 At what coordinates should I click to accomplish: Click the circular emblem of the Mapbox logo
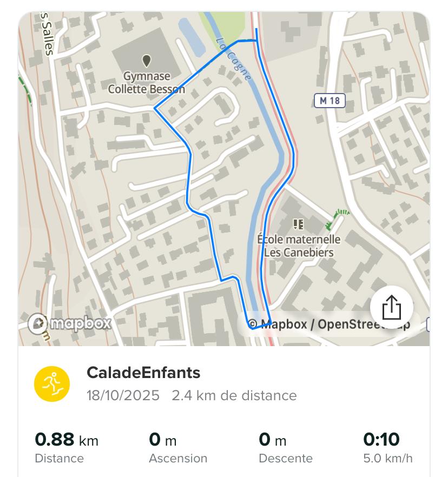[x=38, y=324]
